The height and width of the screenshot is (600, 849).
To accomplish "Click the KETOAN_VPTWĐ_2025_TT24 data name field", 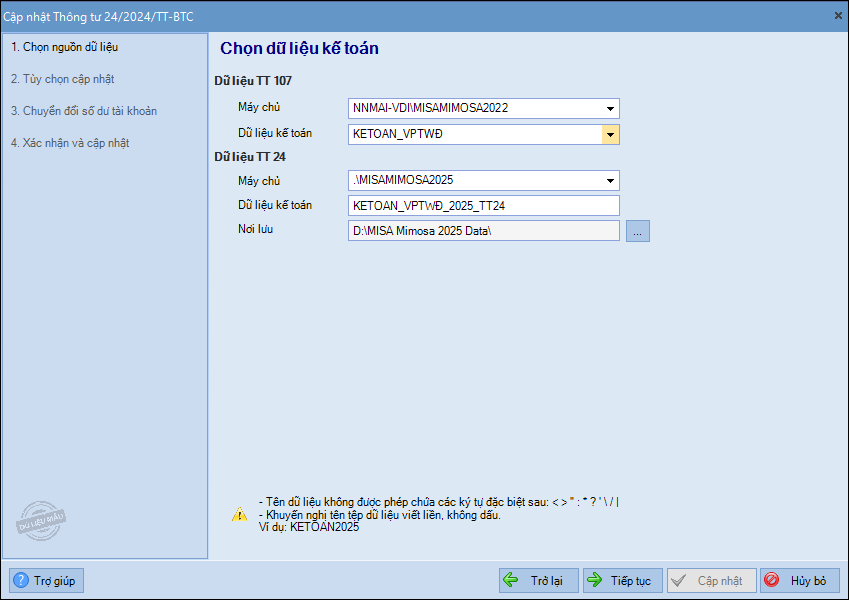I will [484, 206].
